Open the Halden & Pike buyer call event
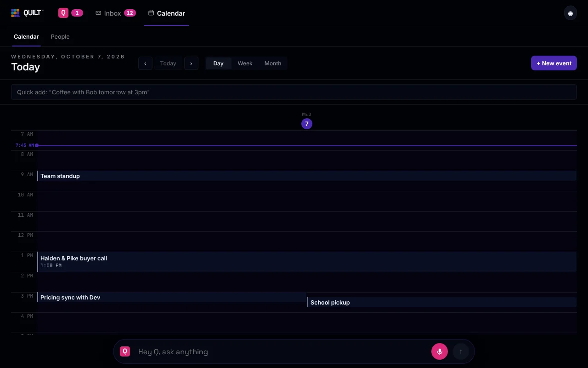The image size is (588, 368). (307, 261)
